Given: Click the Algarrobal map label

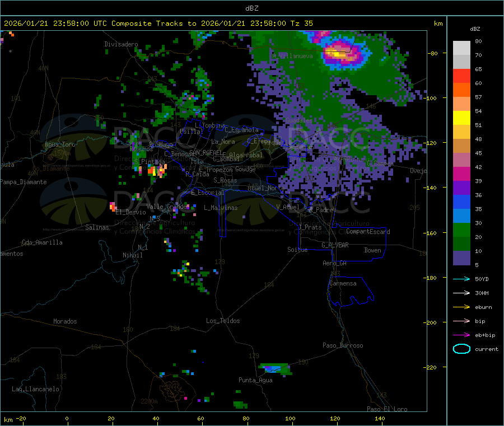Looking at the screenshot, I should (246, 155).
